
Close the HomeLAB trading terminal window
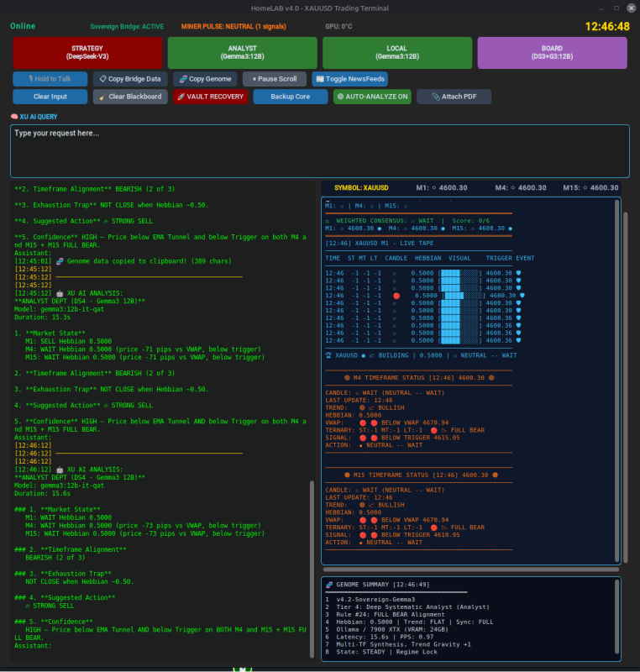tap(631, 8)
